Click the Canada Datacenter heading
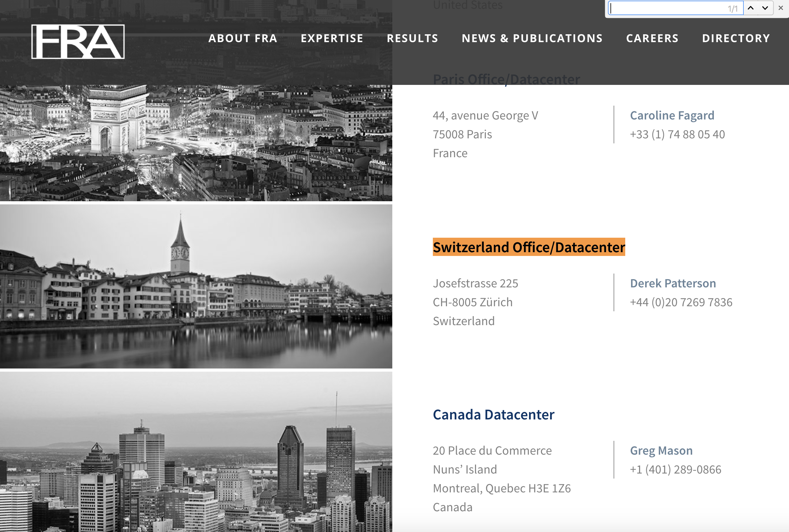 coord(493,415)
